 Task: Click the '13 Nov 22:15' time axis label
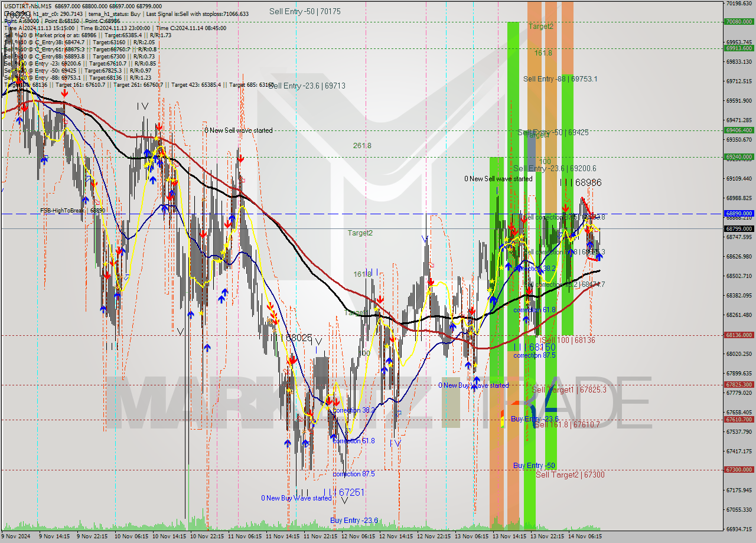548,537
